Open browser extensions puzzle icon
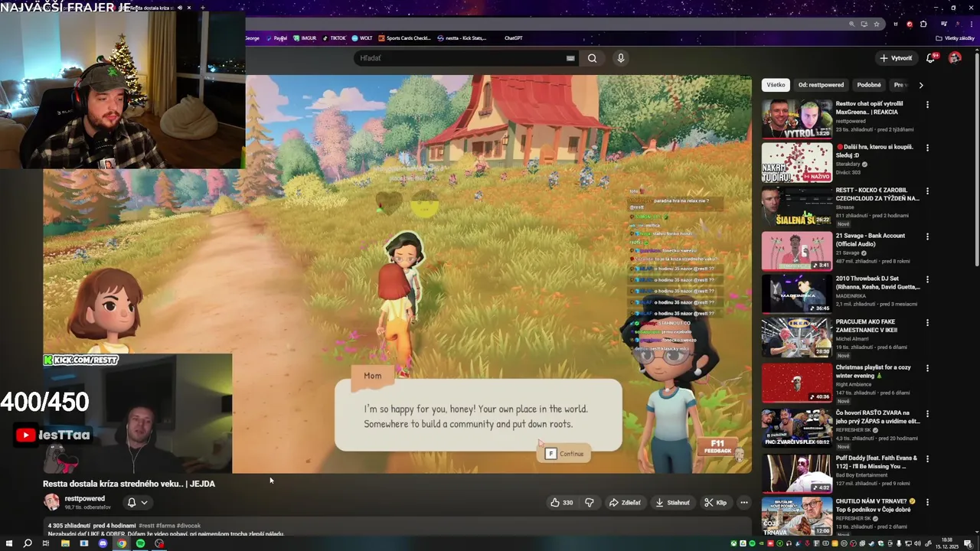 tap(923, 24)
